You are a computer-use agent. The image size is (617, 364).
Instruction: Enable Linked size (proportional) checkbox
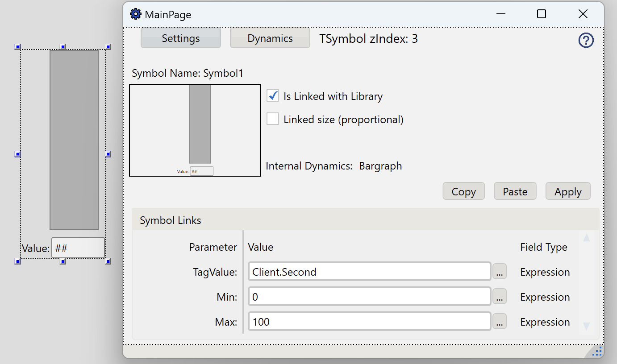[273, 119]
